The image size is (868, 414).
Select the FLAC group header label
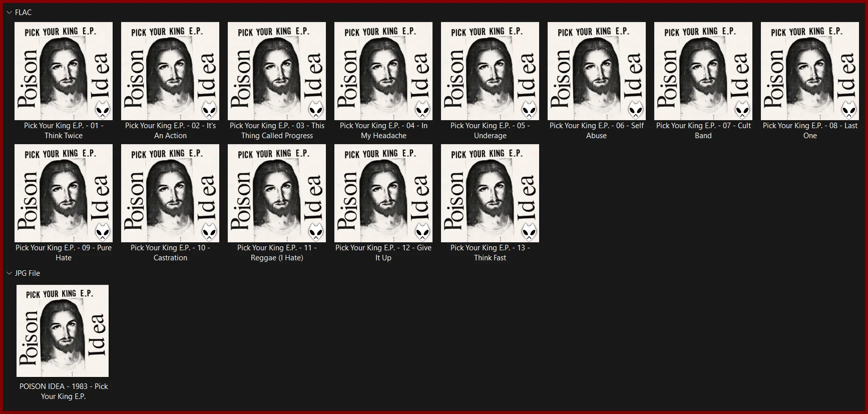pyautogui.click(x=23, y=13)
